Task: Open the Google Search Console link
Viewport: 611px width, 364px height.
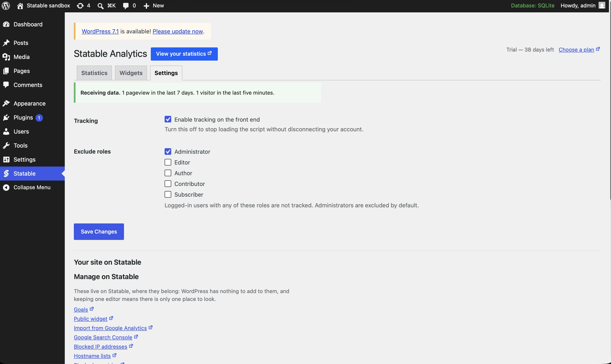Action: point(103,337)
